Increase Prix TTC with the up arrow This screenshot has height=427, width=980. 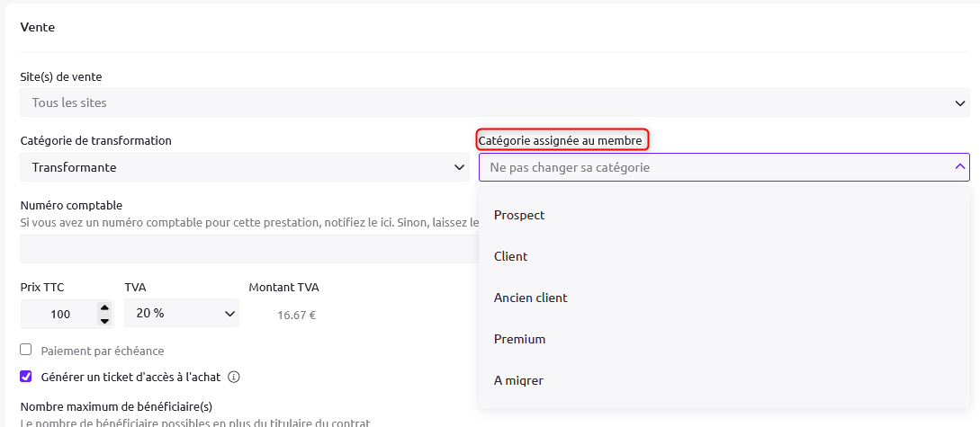pos(104,308)
